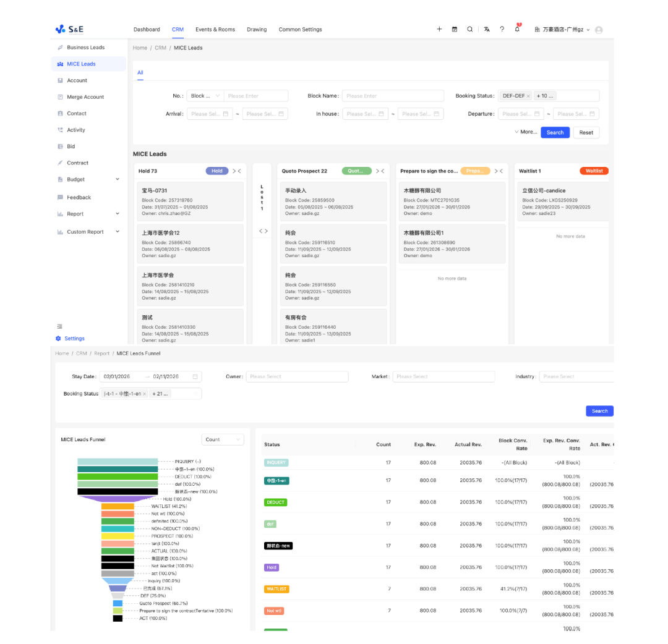668x644 pixels.
Task: Open the Owner select dropdown
Action: point(297,376)
